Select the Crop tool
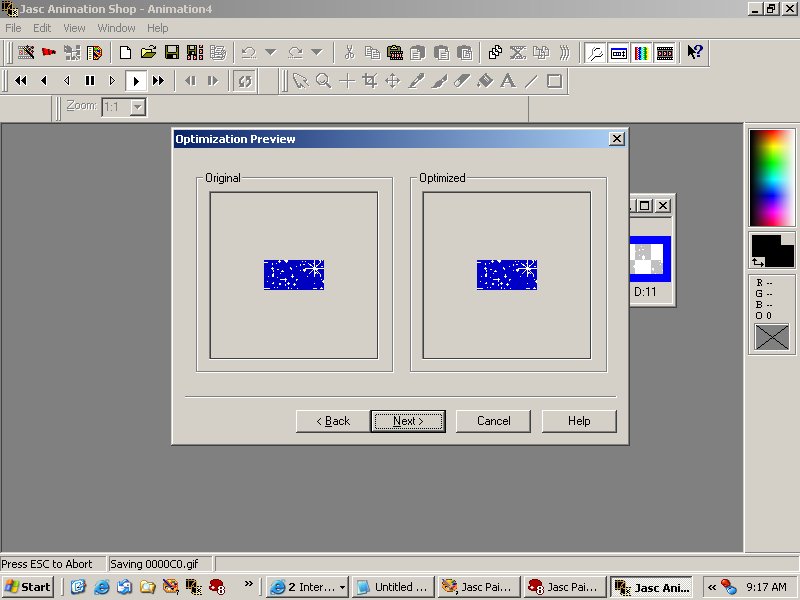The image size is (800, 600). pyautogui.click(x=369, y=81)
